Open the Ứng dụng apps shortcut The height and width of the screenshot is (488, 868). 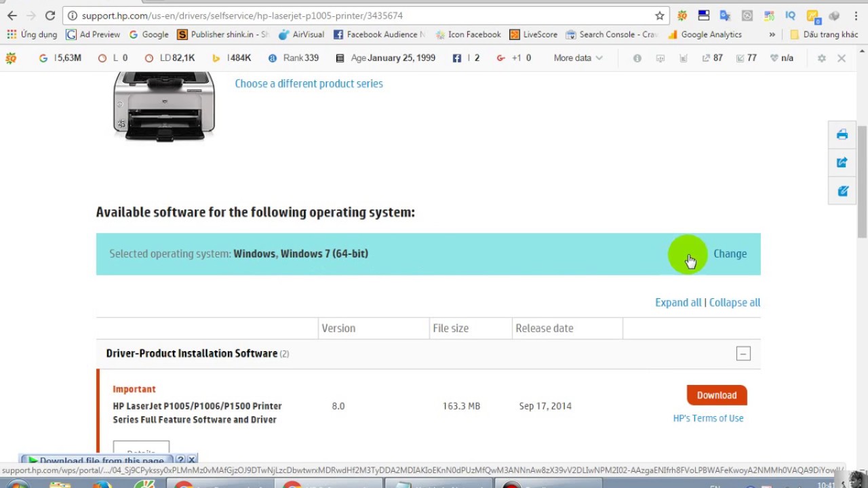pyautogui.click(x=32, y=35)
